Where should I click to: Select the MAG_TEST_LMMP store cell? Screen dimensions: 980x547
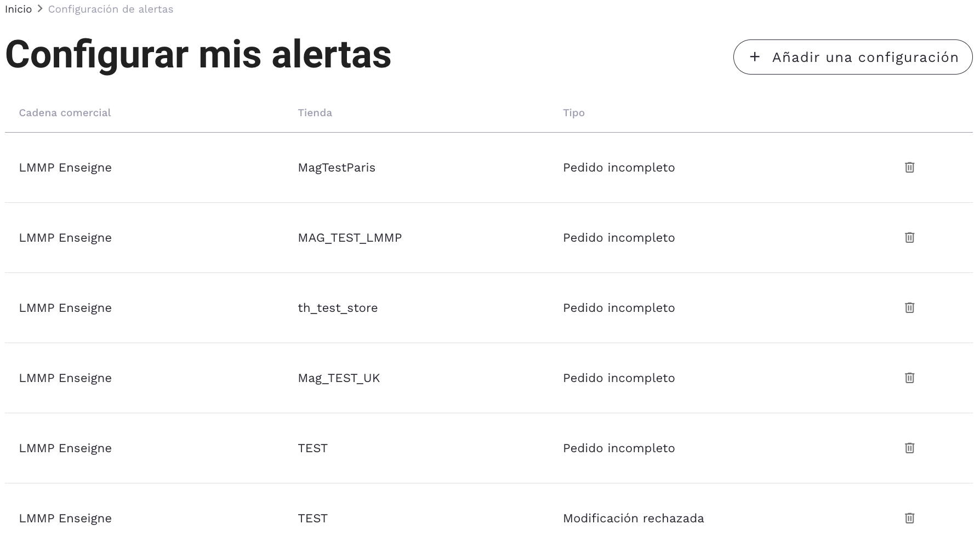coord(350,238)
